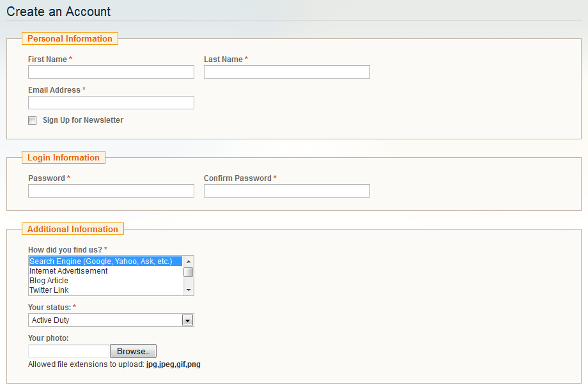This screenshot has width=588, height=390.
Task: Pick Twitter Link from the listbox
Action: [105, 290]
